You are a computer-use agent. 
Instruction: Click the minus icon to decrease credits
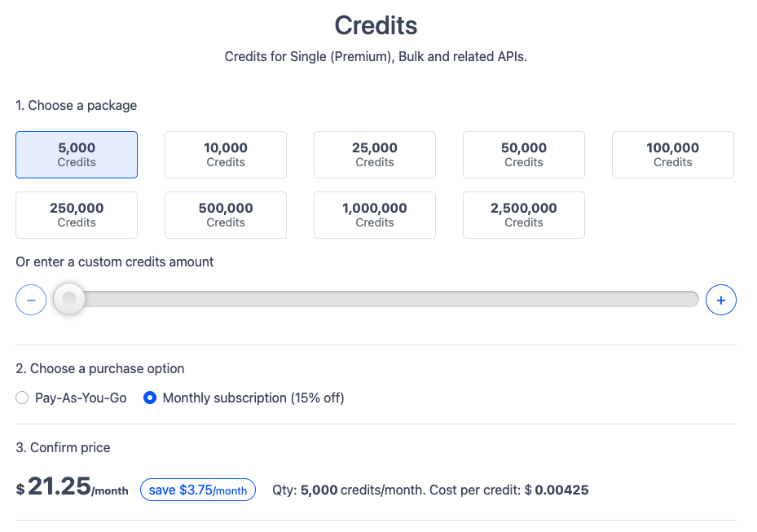[31, 300]
